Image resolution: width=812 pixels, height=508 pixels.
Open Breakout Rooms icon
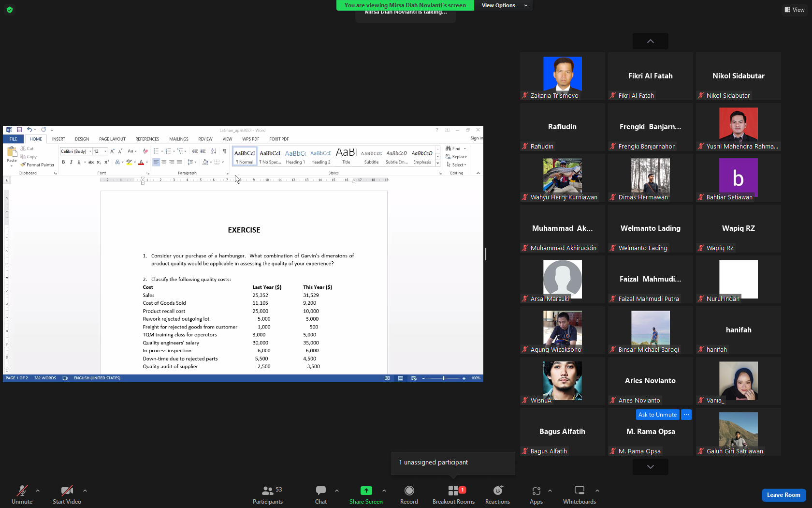pyautogui.click(x=453, y=491)
